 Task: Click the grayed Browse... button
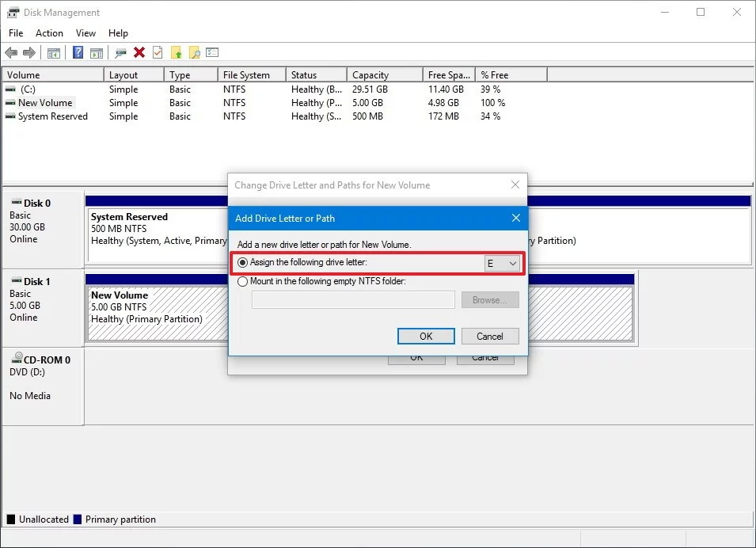point(490,300)
